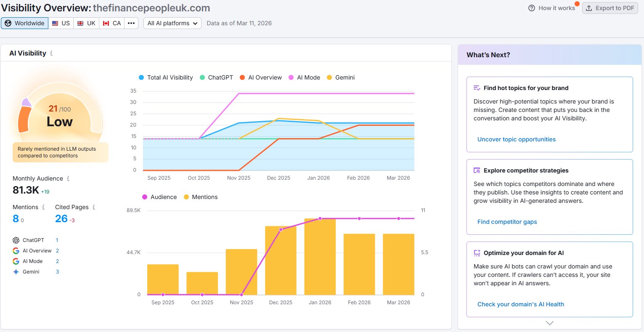Open the All AI platforms dropdown

click(172, 23)
